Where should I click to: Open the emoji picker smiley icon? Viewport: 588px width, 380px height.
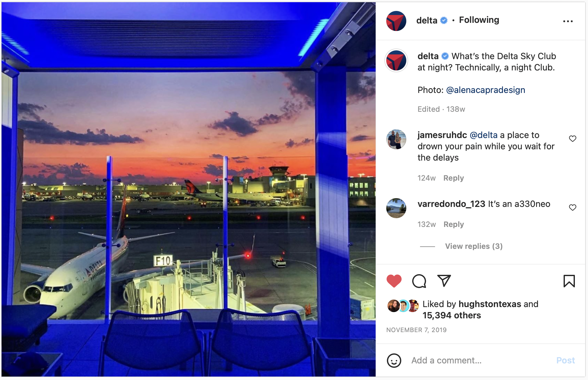pos(394,361)
